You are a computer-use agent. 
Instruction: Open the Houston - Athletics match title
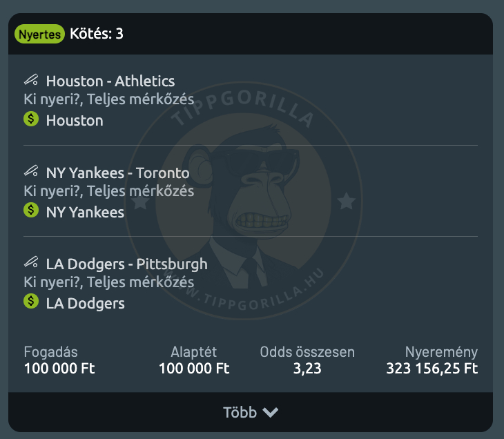110,81
